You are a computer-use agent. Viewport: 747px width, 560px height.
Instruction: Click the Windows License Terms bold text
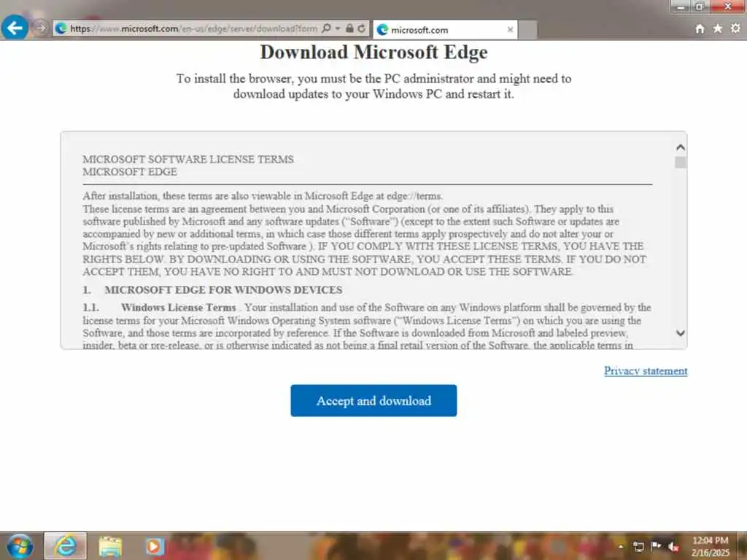178,307
